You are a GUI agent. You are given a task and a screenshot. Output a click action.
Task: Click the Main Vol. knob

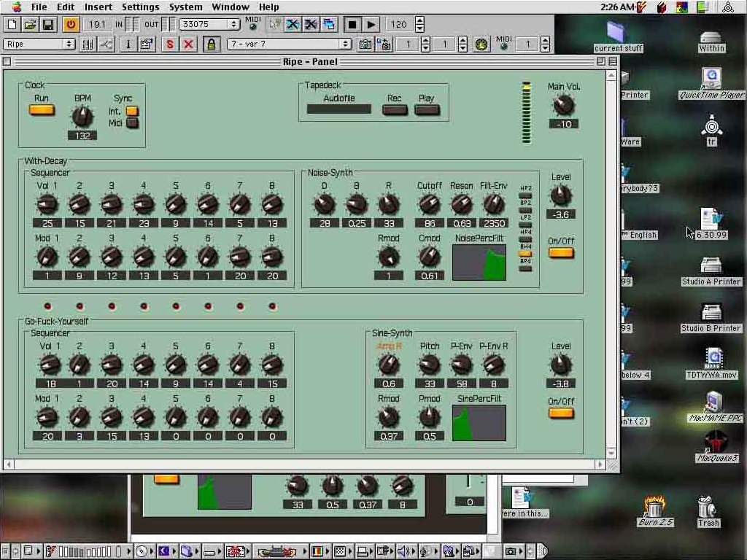563,106
